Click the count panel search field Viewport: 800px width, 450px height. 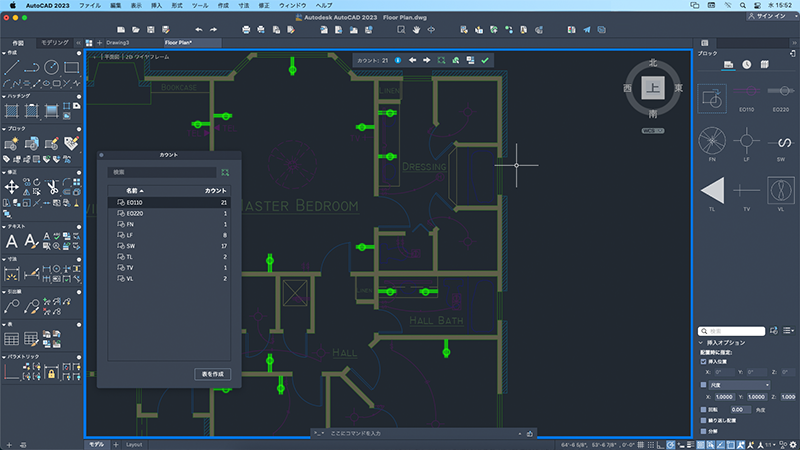(162, 172)
